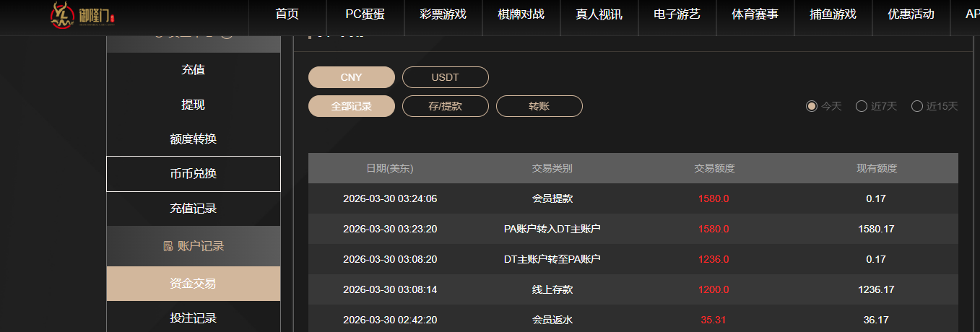Click the 交易类别 column header
This screenshot has height=332, width=980.
tap(552, 168)
